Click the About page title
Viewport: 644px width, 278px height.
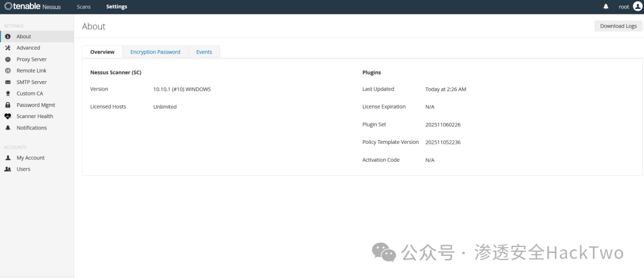[94, 26]
